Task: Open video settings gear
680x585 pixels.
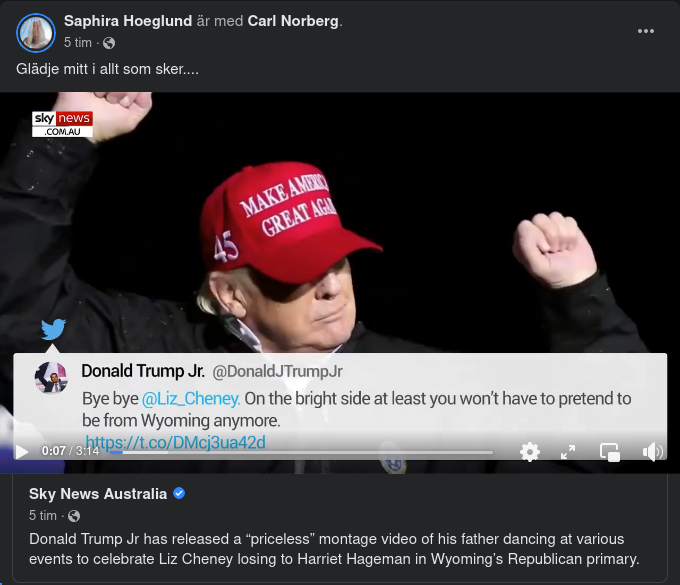Action: point(530,451)
